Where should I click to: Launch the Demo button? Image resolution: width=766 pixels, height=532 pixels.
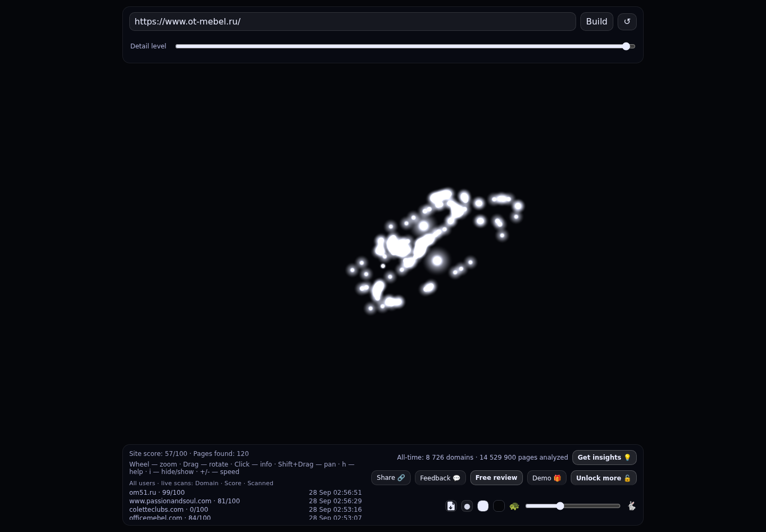547,478
